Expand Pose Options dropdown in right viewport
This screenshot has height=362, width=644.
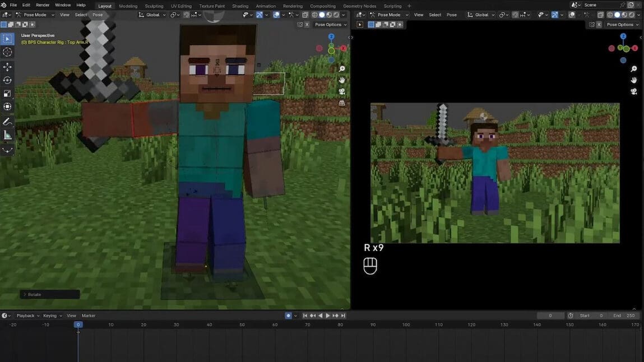click(623, 25)
